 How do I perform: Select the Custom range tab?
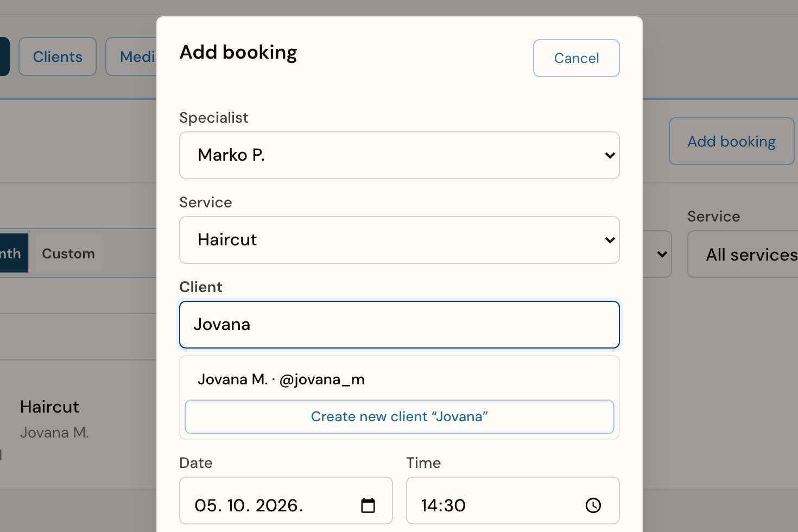coord(68,254)
